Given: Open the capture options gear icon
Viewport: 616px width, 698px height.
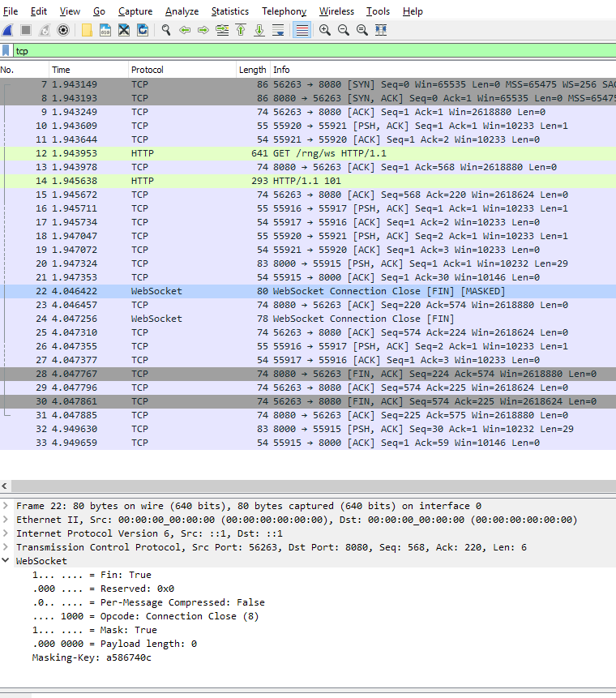Looking at the screenshot, I should pyautogui.click(x=63, y=30).
